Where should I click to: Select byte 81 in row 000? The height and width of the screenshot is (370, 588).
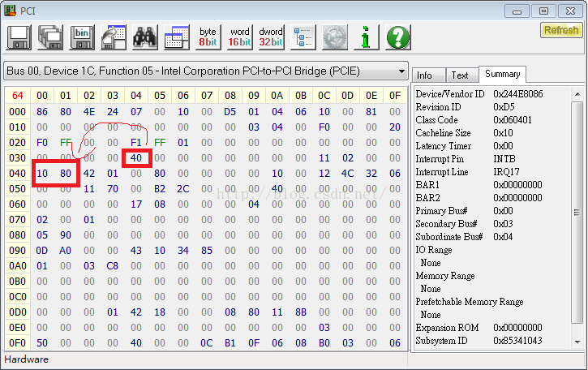point(371,112)
